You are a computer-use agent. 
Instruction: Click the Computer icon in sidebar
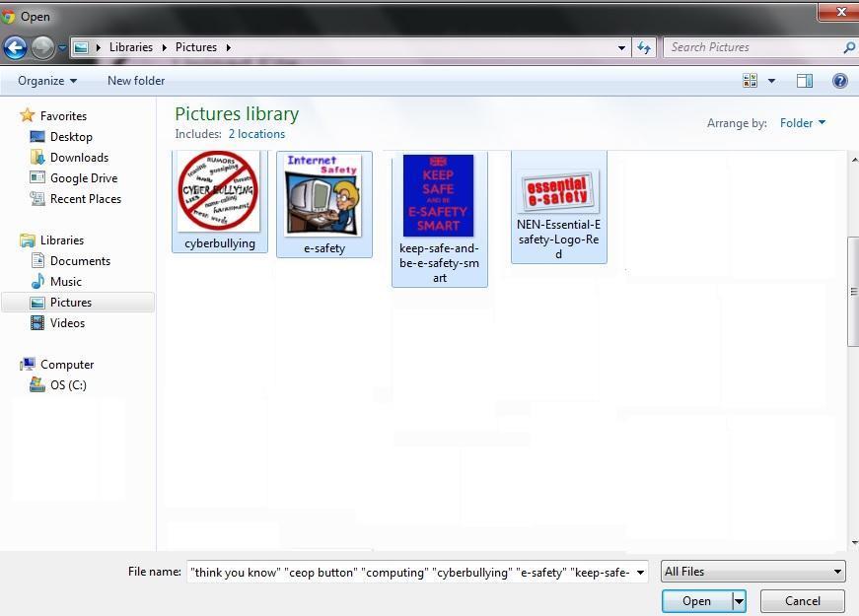click(x=28, y=364)
